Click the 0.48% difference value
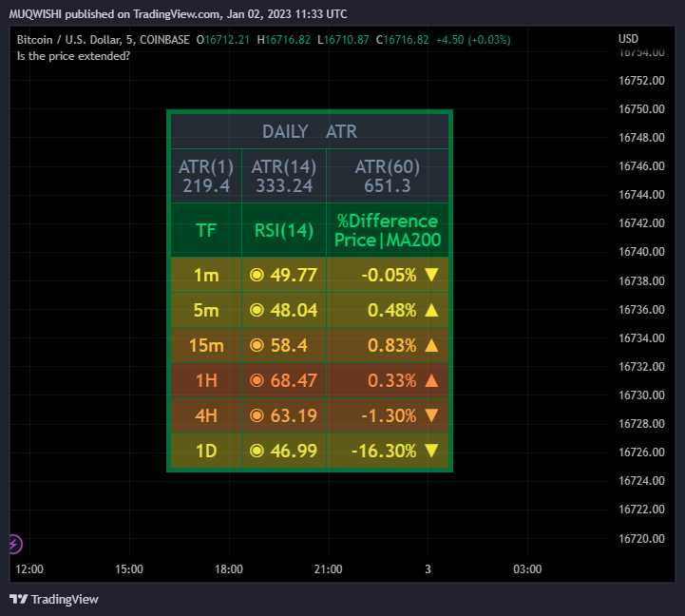 (391, 310)
